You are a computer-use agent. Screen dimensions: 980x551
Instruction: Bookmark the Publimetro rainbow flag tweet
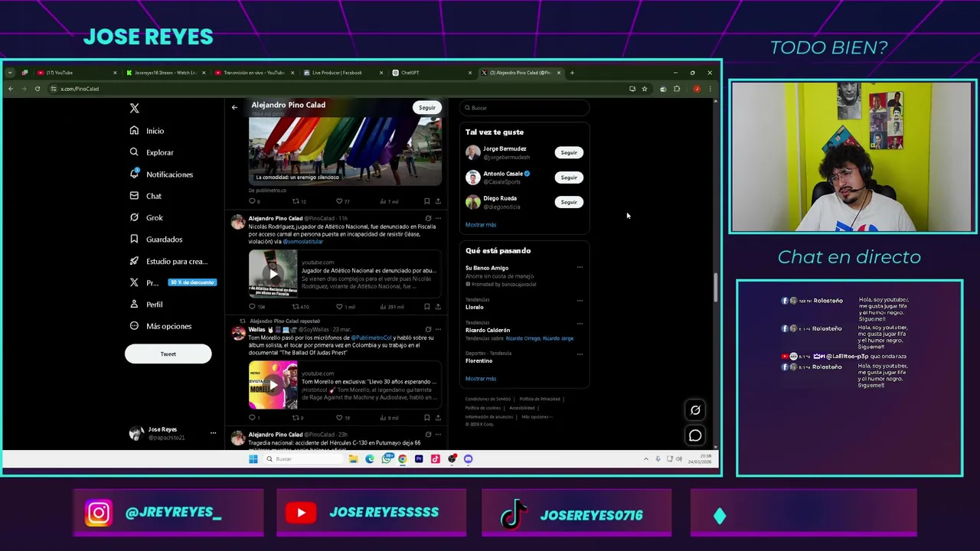pos(426,201)
